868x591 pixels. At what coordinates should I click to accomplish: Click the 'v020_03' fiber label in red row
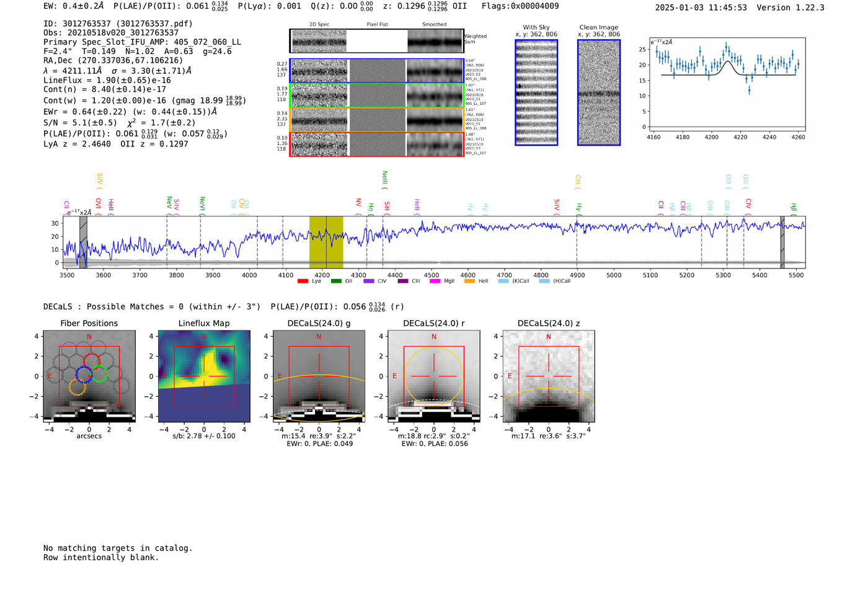(x=472, y=148)
